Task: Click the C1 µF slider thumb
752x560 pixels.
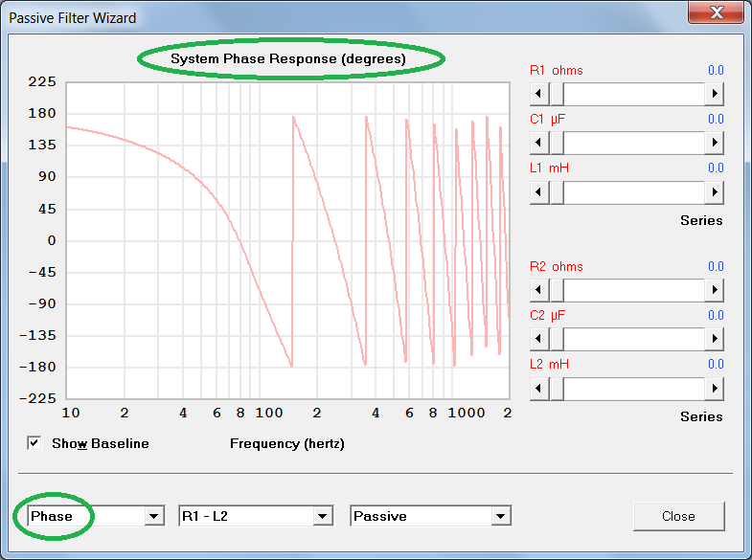Action: 557,143
